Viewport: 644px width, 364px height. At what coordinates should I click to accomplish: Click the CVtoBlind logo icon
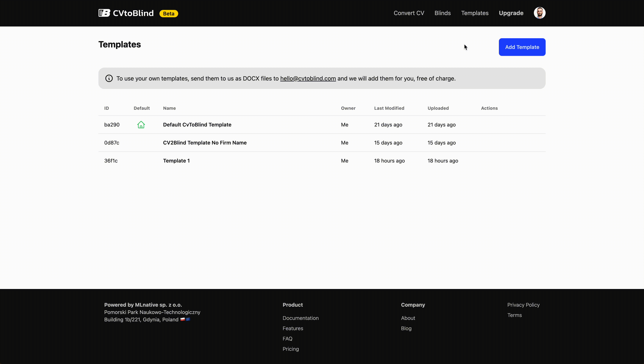point(104,13)
